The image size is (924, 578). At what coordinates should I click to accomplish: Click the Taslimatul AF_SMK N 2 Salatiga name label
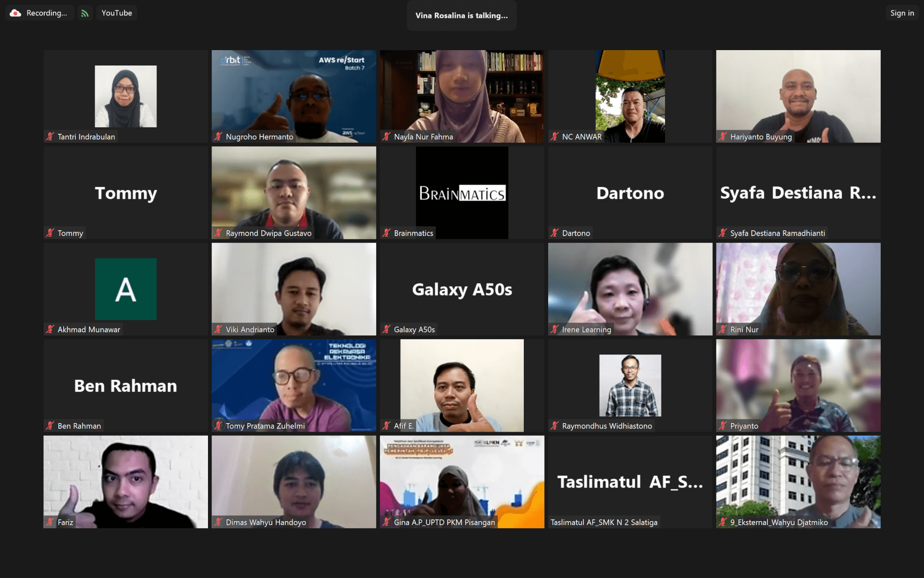tap(604, 522)
